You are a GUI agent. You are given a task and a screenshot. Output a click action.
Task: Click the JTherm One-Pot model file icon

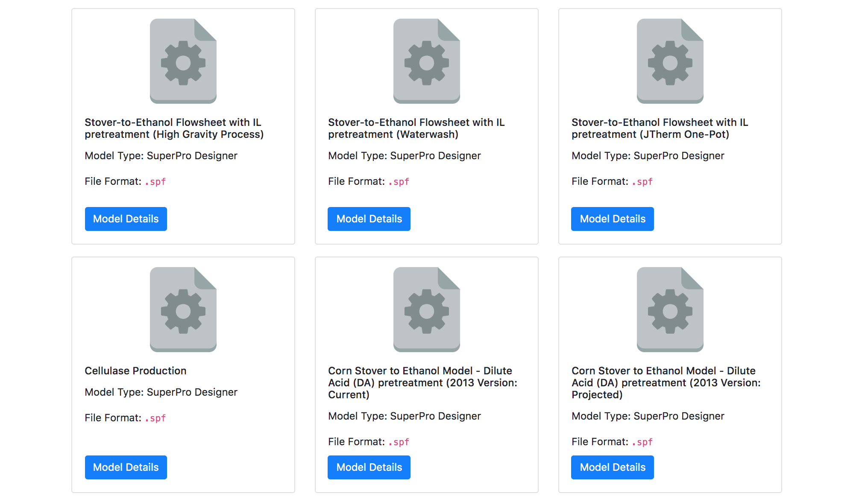coord(670,61)
